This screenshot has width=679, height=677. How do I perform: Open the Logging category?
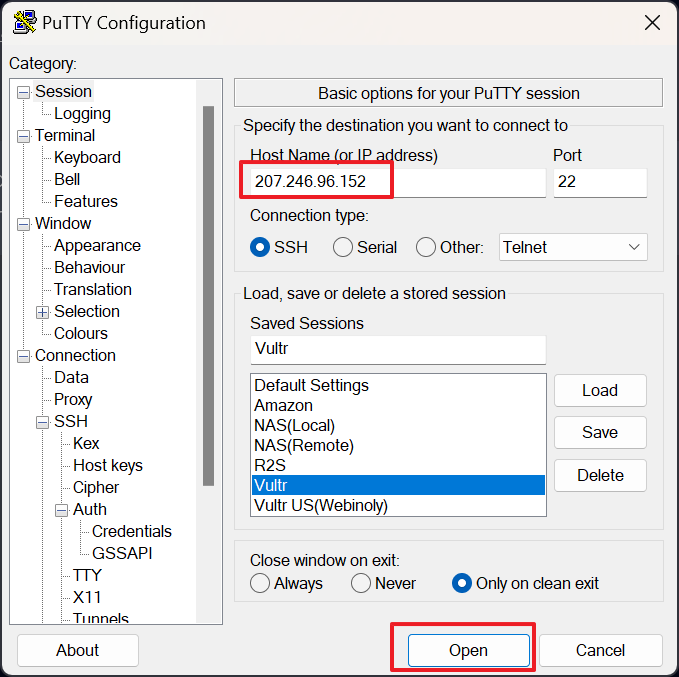(82, 114)
